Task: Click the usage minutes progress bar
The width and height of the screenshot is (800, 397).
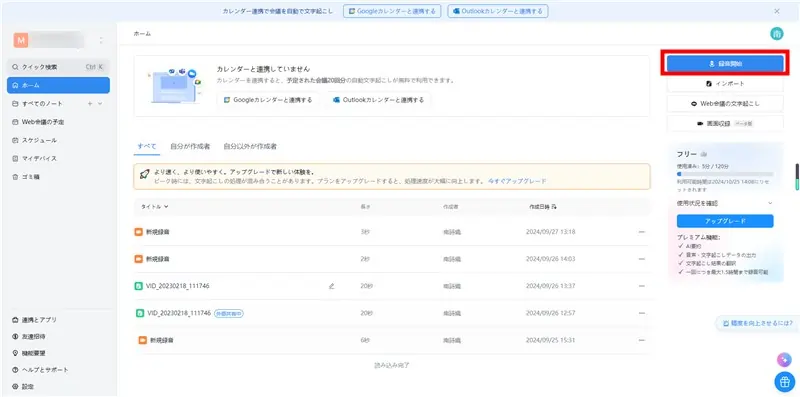Action: click(725, 174)
